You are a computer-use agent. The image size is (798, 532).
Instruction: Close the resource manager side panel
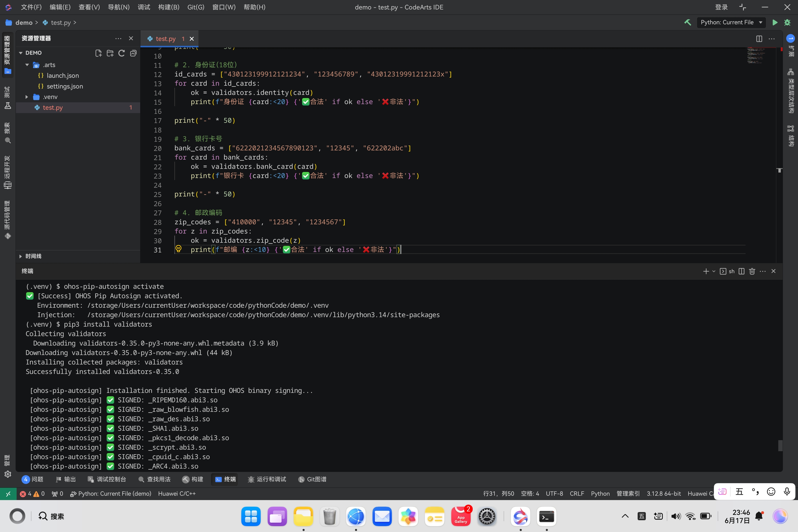tap(131, 38)
